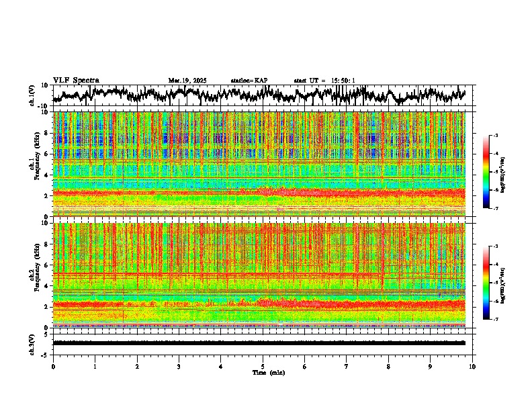532x411 pixels.
Task: Click the ch.1 color scale bar
Action: 486,172
